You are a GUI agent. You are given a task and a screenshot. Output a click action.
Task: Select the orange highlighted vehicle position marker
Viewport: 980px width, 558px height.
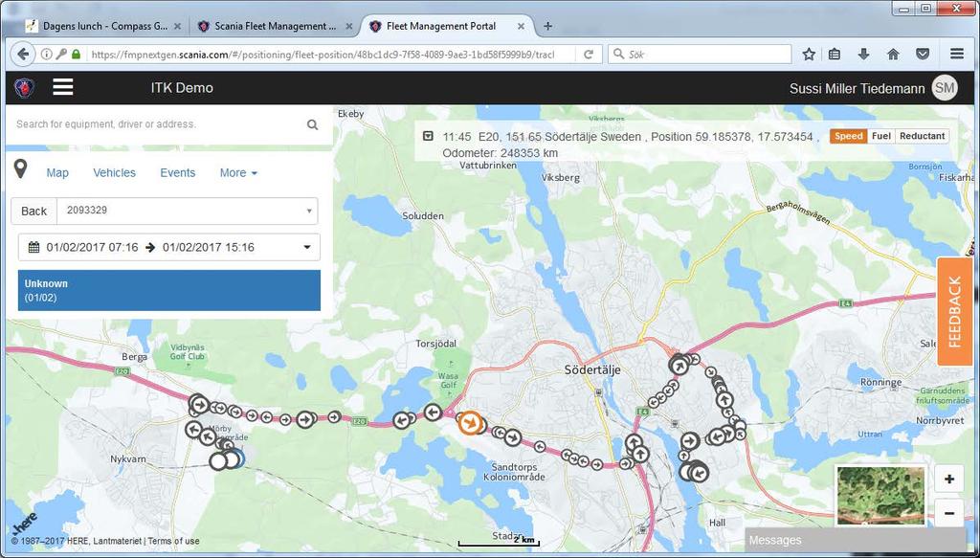(469, 422)
